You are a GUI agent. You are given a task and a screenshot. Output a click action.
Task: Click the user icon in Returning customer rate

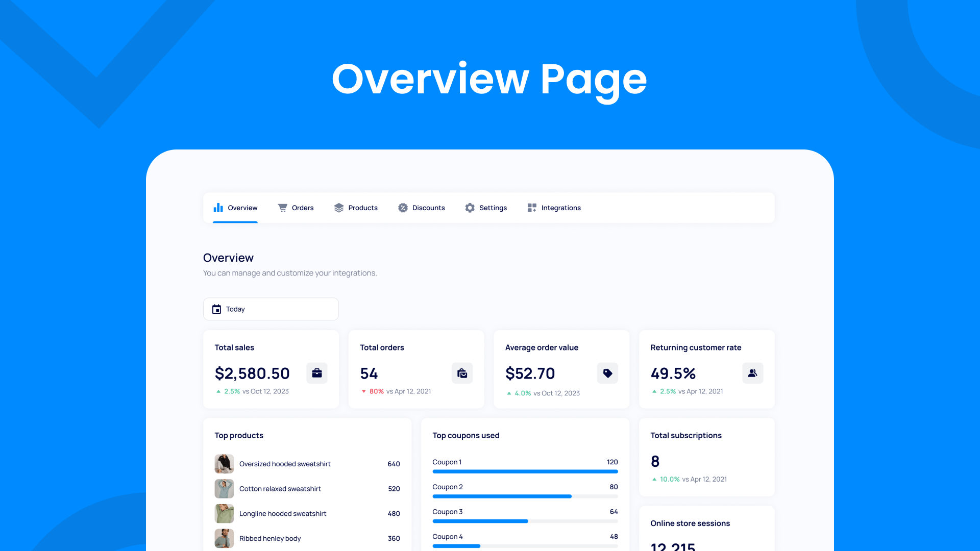click(x=752, y=373)
